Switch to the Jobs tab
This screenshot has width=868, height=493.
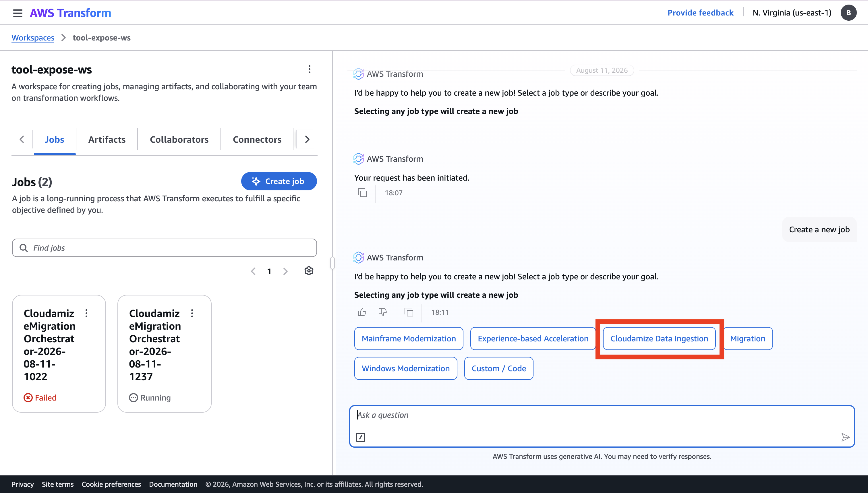click(x=55, y=139)
